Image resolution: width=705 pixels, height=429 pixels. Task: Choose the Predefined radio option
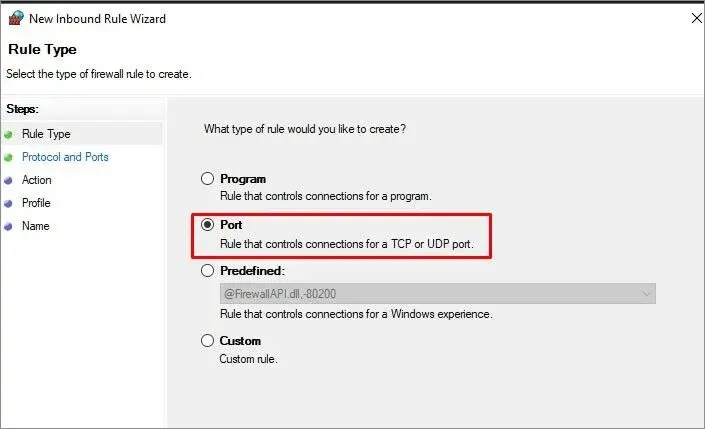coord(207,270)
